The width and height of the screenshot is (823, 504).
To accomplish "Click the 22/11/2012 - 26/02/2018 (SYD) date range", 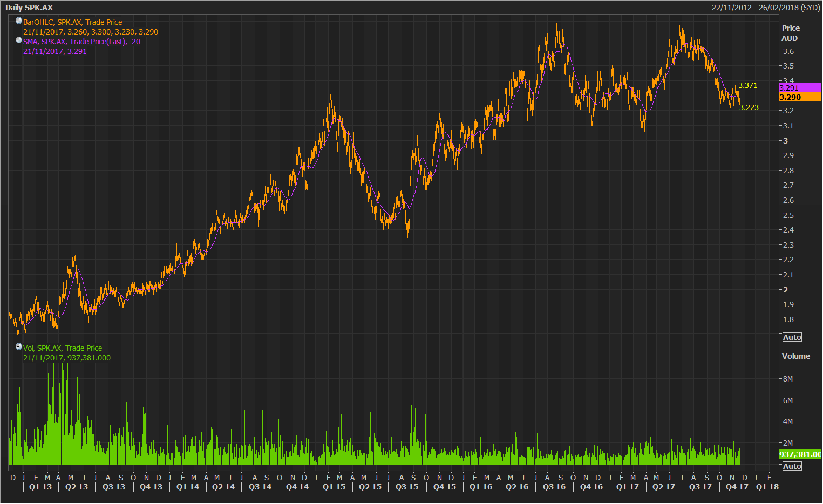I will click(766, 8).
